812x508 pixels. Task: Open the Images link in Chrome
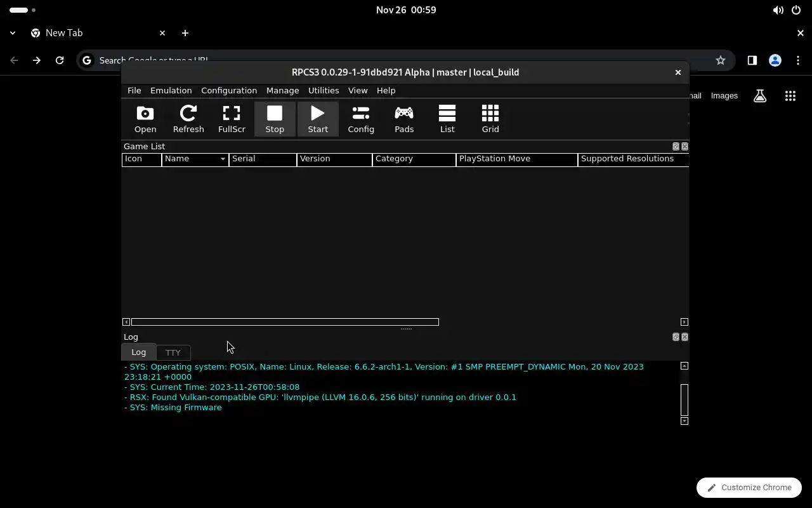[724, 96]
